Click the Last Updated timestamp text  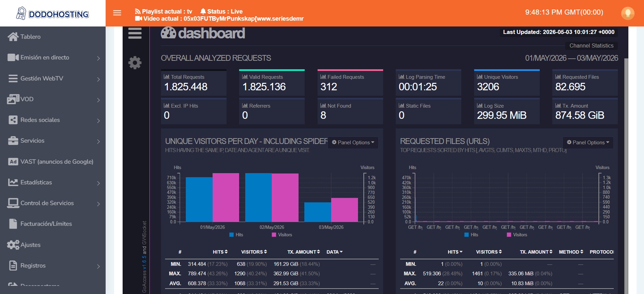[x=559, y=32]
